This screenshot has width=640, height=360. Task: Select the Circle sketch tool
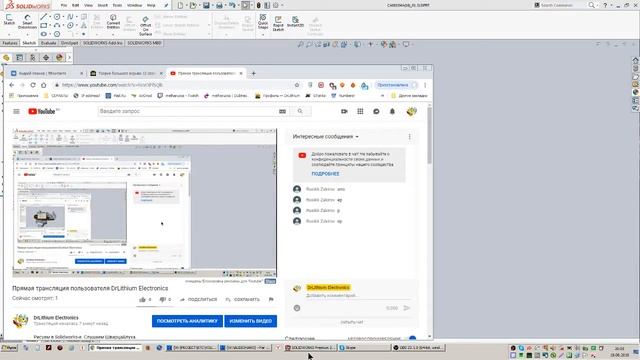57,17
